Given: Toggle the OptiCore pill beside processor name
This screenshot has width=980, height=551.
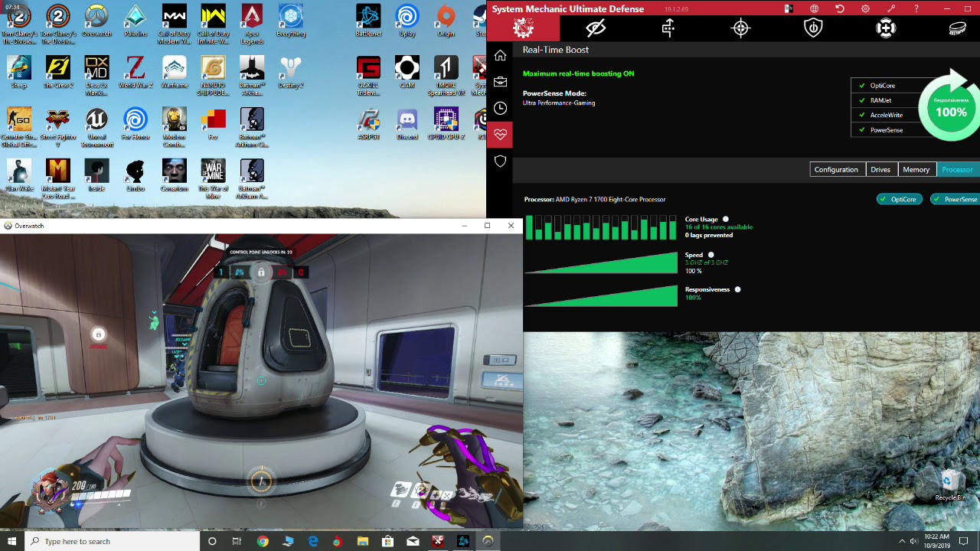Looking at the screenshot, I should click(899, 200).
